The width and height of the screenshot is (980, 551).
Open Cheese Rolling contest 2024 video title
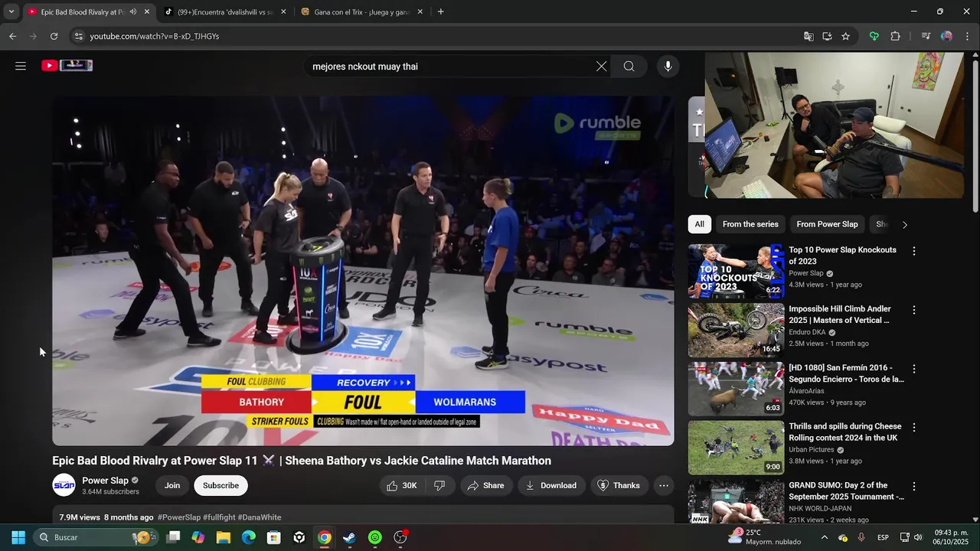[x=845, y=432]
